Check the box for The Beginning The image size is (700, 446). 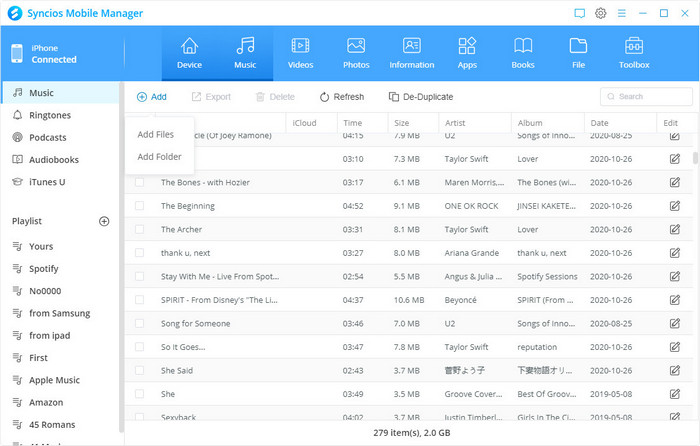click(x=140, y=206)
